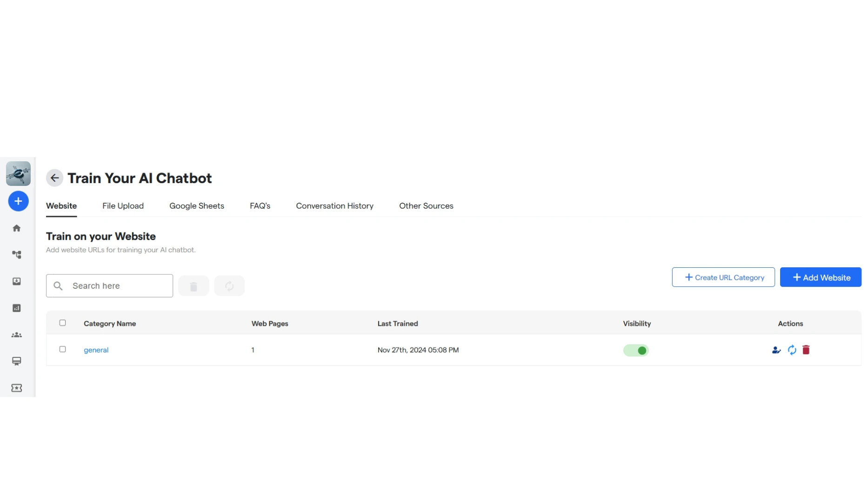Click the Add website URLs description text
This screenshot has height=502, width=868.
[121, 250]
